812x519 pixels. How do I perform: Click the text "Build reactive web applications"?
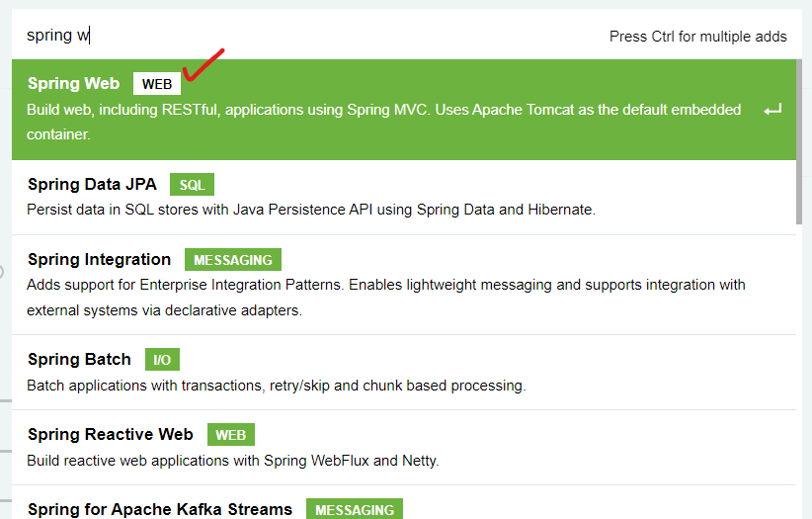[127, 461]
